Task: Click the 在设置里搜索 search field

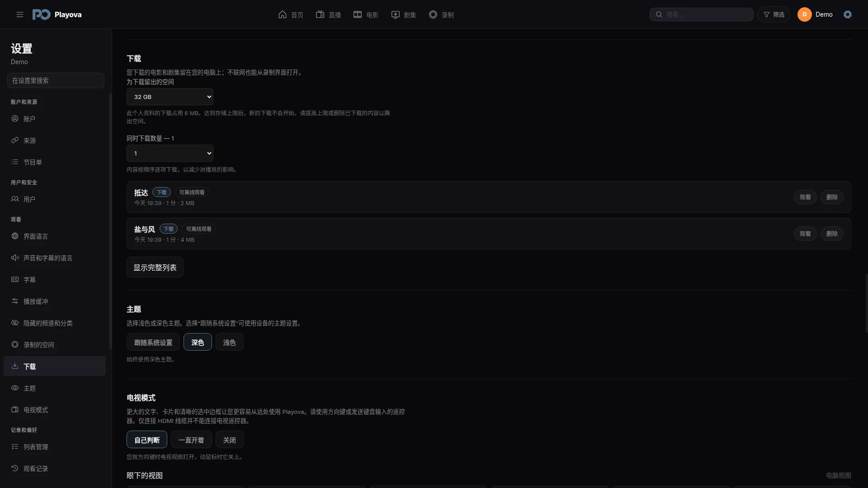Action: (x=56, y=80)
